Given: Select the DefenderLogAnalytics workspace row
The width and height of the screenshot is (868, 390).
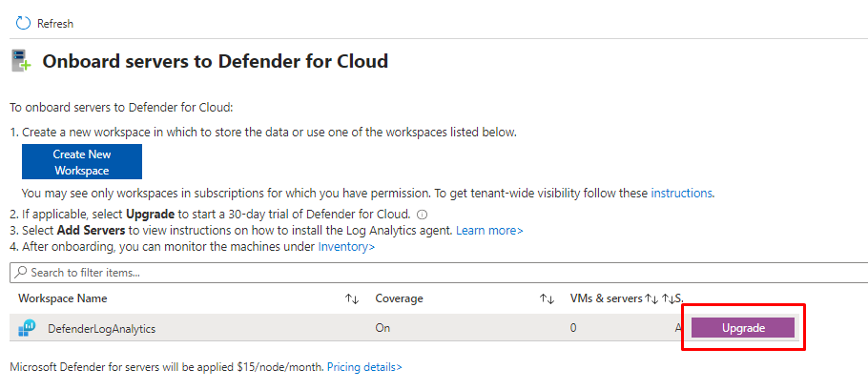Looking at the screenshot, I should tap(238, 328).
